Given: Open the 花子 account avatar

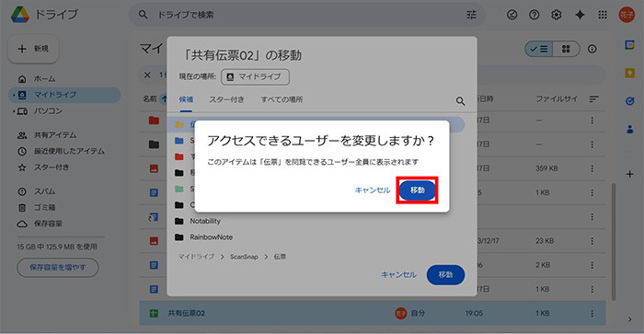Looking at the screenshot, I should click(627, 15).
